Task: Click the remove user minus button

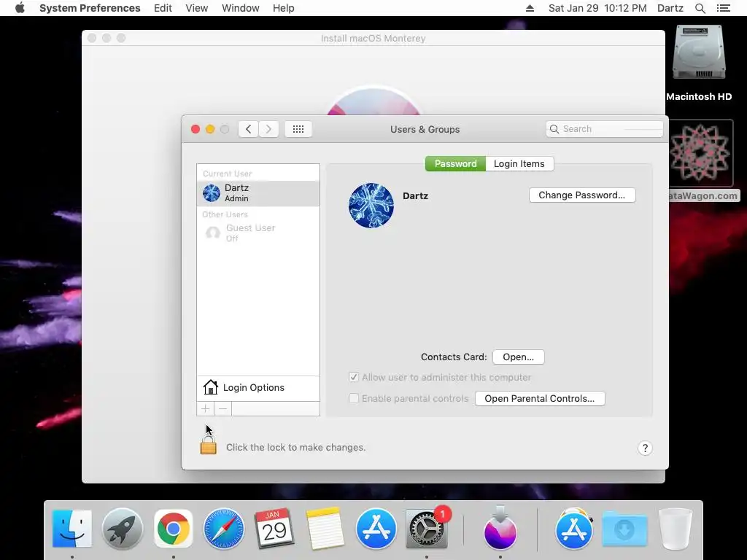Action: pos(223,408)
